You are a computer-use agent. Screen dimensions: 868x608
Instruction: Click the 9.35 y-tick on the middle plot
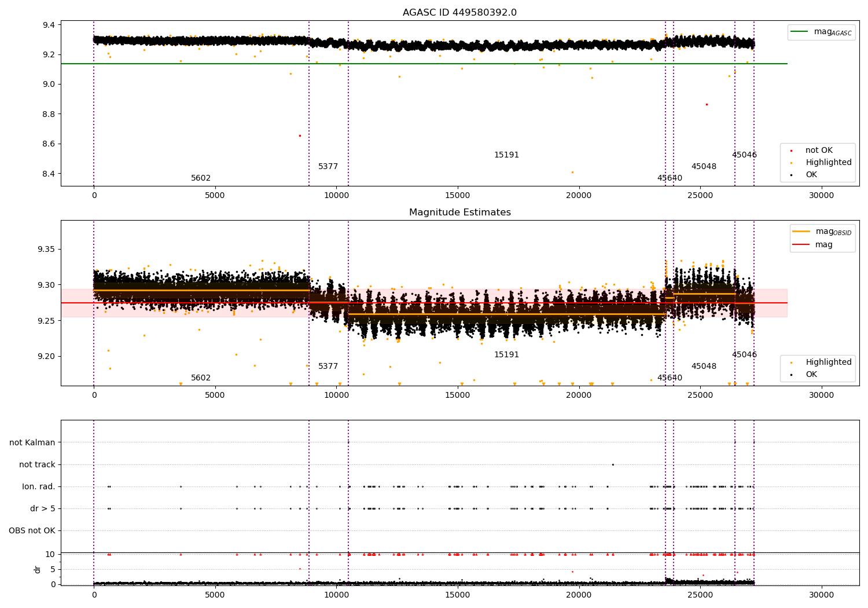[x=46, y=250]
